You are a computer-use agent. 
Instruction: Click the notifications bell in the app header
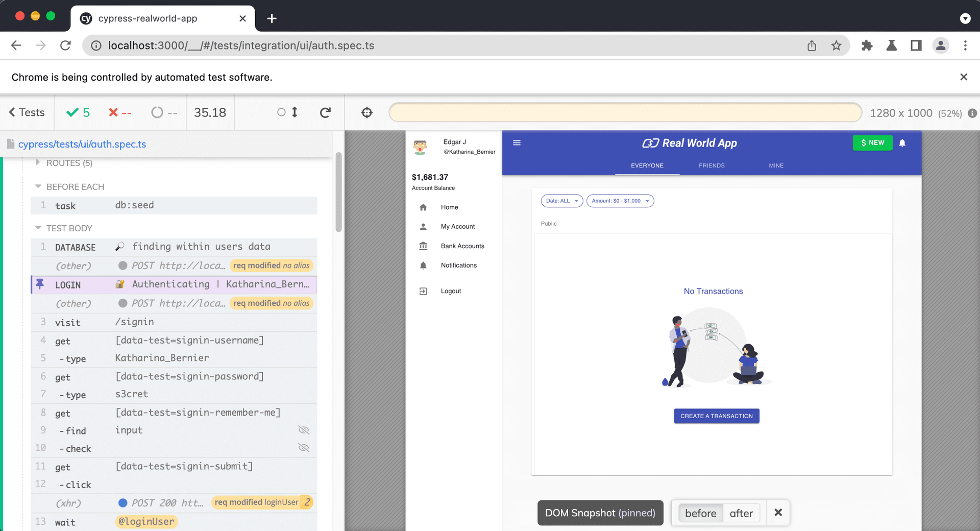(902, 143)
